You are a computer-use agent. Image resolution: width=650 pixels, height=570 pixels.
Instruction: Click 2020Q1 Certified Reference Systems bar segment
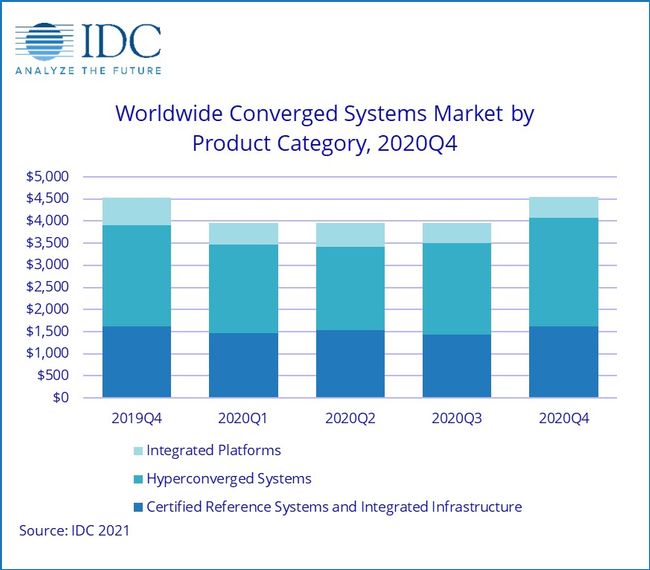(243, 365)
